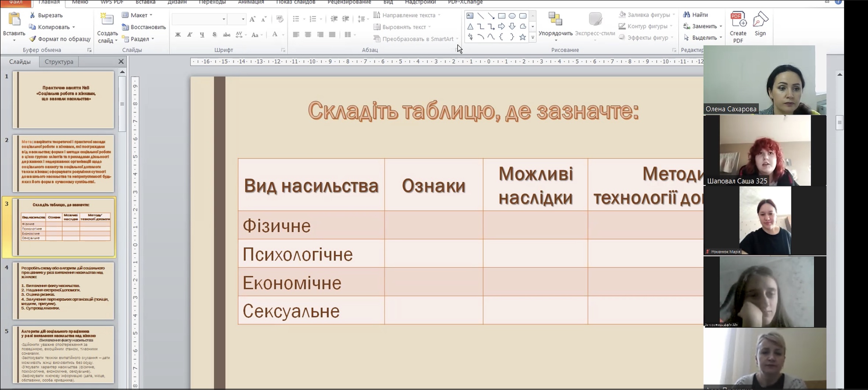Click the Find (Найти) binoculars icon
The width and height of the screenshot is (868, 390).
(x=687, y=15)
